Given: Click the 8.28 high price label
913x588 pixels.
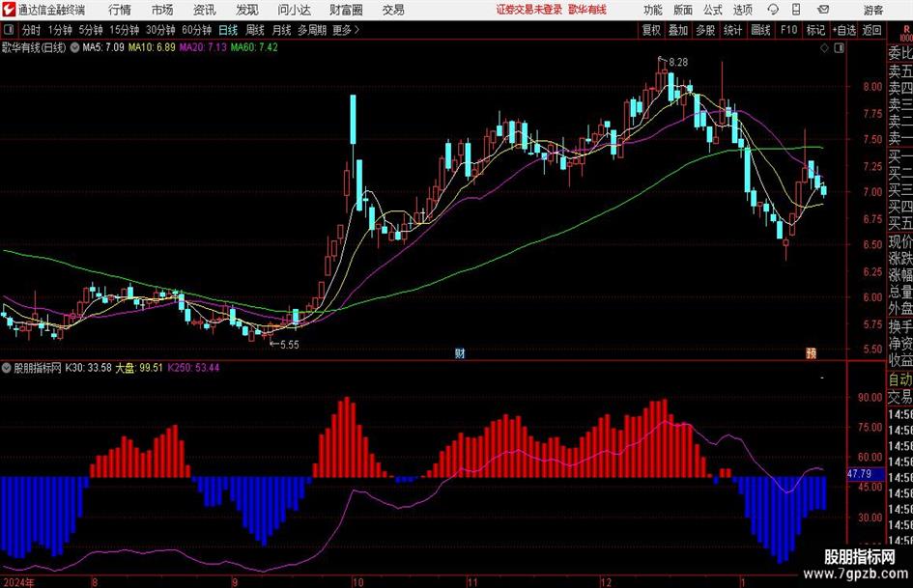Looking at the screenshot, I should tap(678, 62).
